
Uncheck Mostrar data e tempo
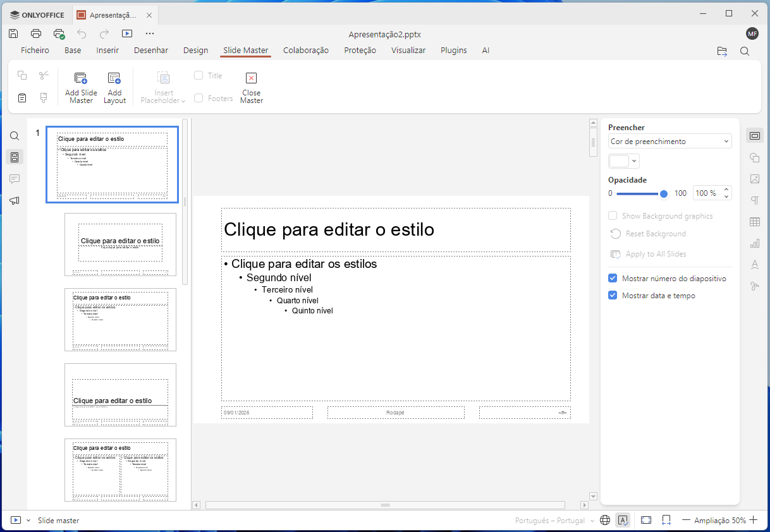(x=612, y=295)
